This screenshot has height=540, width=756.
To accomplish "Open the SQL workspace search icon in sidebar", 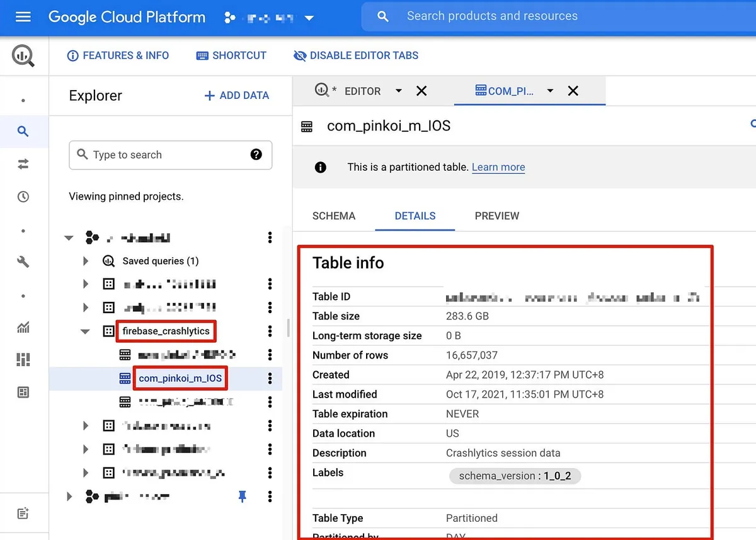I will (23, 131).
